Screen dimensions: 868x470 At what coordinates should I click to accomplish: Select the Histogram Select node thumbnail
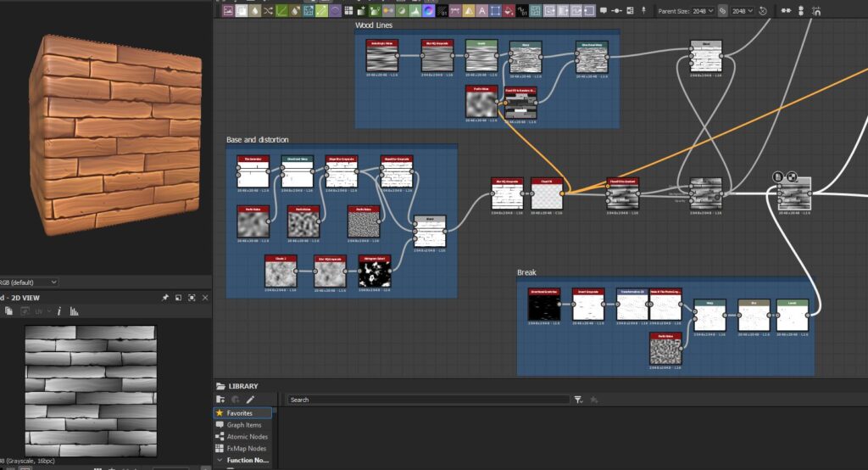[x=373, y=273]
